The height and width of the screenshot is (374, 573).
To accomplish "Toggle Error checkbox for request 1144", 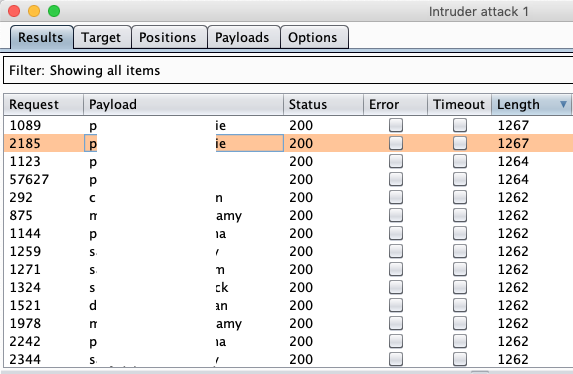I will click(x=396, y=233).
